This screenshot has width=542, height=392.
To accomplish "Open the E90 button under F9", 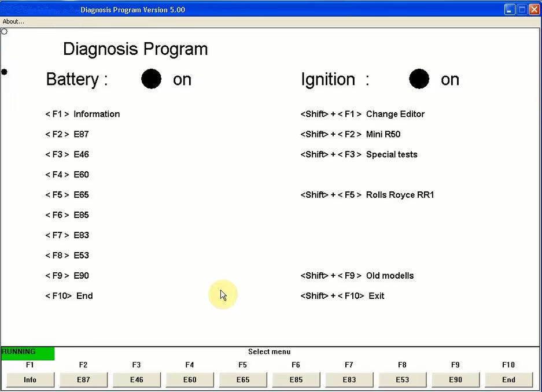I will (455, 380).
